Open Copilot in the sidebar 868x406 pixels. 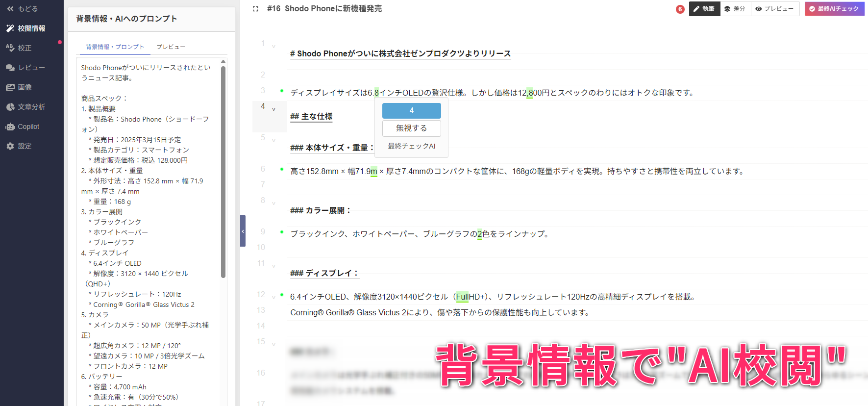coord(23,127)
